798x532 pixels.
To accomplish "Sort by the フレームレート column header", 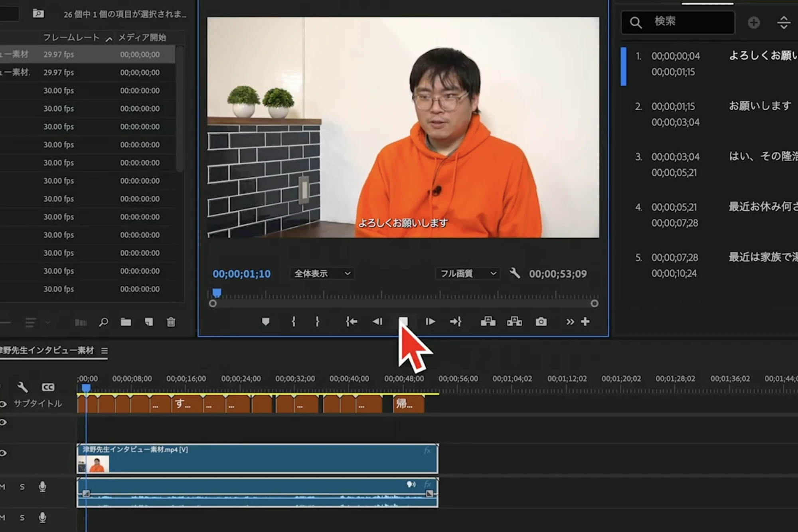I will [71, 38].
